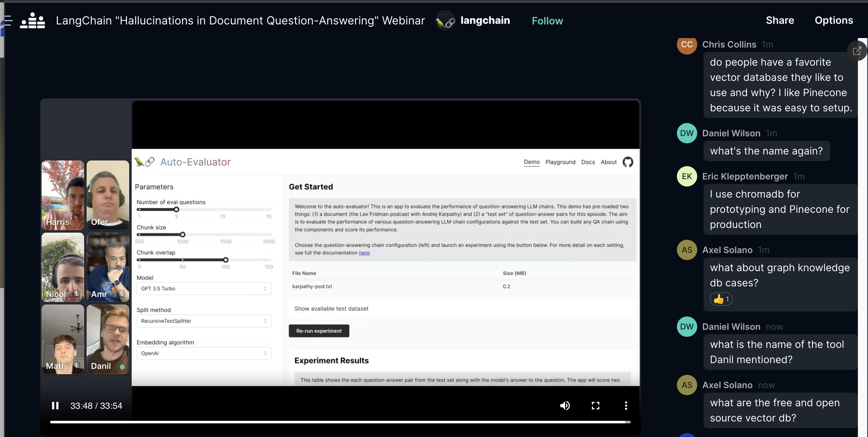Click Show available test dataset
Viewport: 868px width, 437px height.
331,308
